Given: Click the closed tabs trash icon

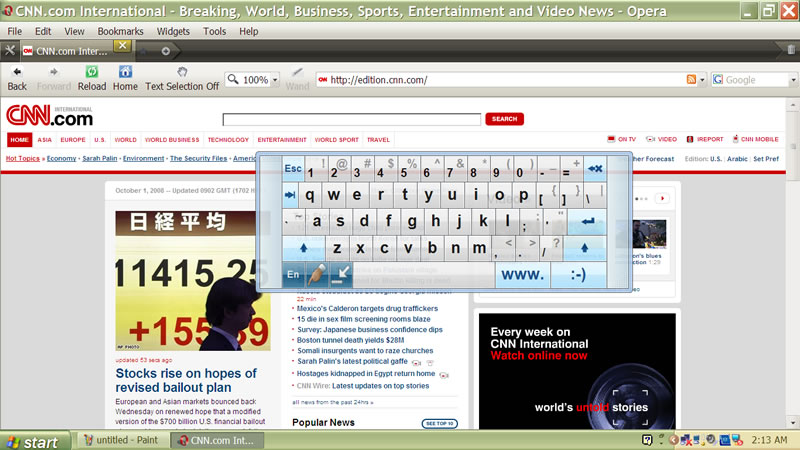Looking at the screenshot, I should (x=792, y=49).
